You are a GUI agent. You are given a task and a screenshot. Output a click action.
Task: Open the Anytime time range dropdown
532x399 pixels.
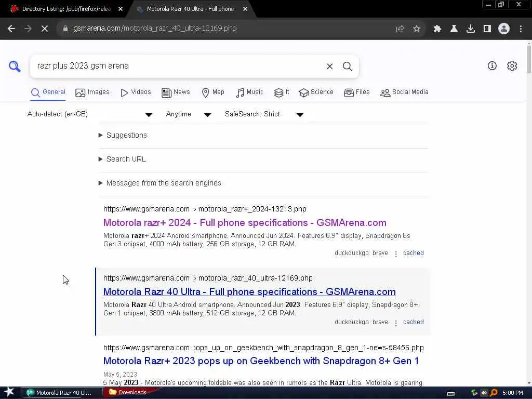point(188,114)
